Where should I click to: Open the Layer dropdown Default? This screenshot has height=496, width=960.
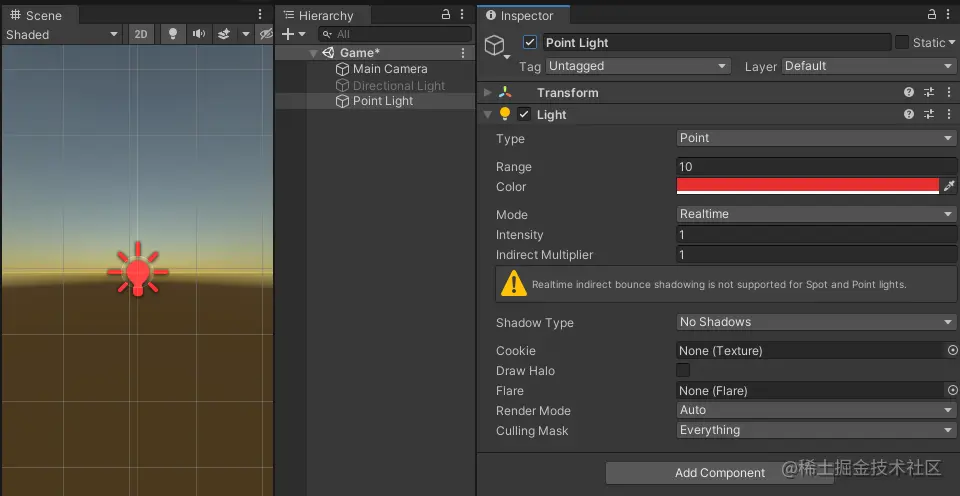[x=869, y=66]
